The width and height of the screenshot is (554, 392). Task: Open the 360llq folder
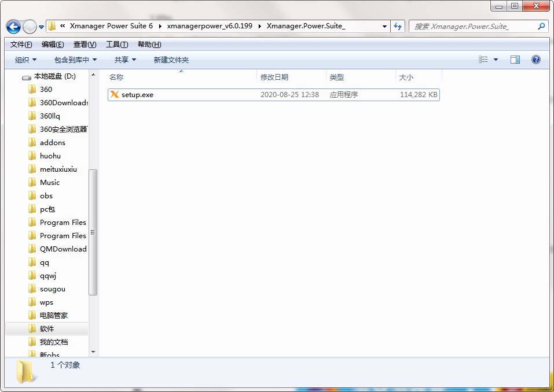tap(50, 116)
